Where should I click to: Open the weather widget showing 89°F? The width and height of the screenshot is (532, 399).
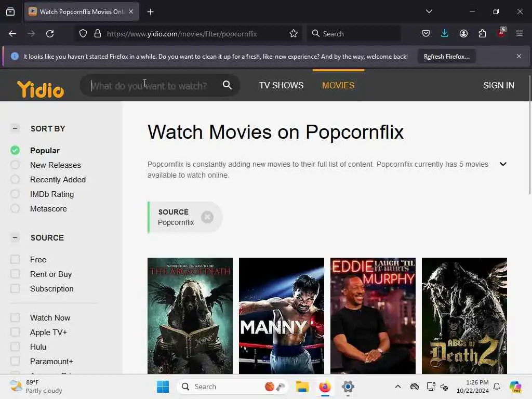(x=36, y=387)
